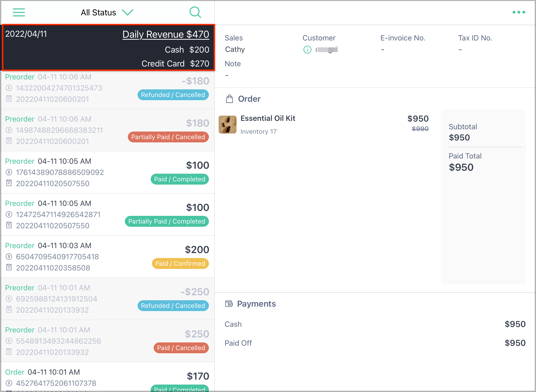Image resolution: width=536 pixels, height=392 pixels.
Task: Click the Cash $200 revenue line
Action: tap(187, 50)
